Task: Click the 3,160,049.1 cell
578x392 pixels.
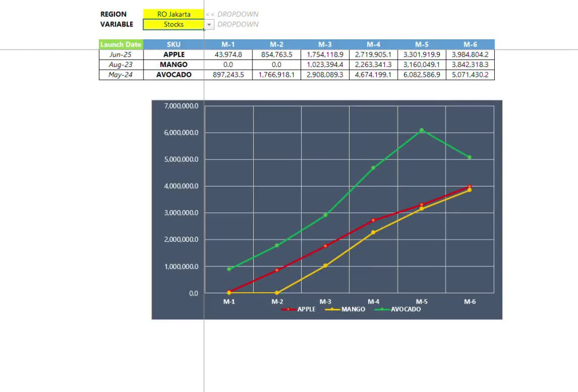Action: 422,65
